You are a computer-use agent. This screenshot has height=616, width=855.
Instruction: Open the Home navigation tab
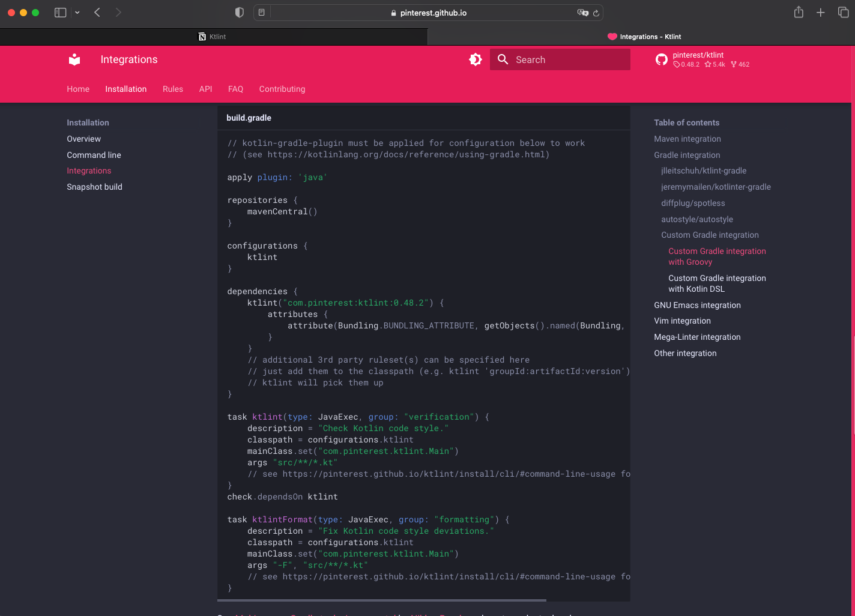pos(78,89)
